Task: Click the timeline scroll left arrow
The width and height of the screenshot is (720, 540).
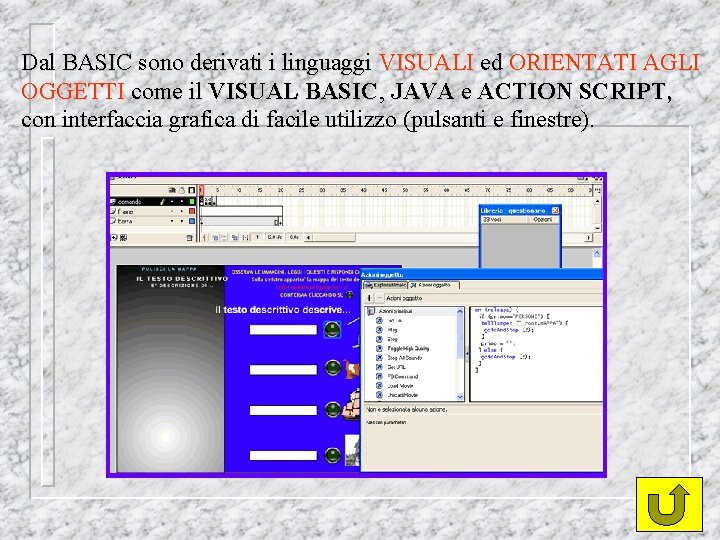Action: click(309, 237)
